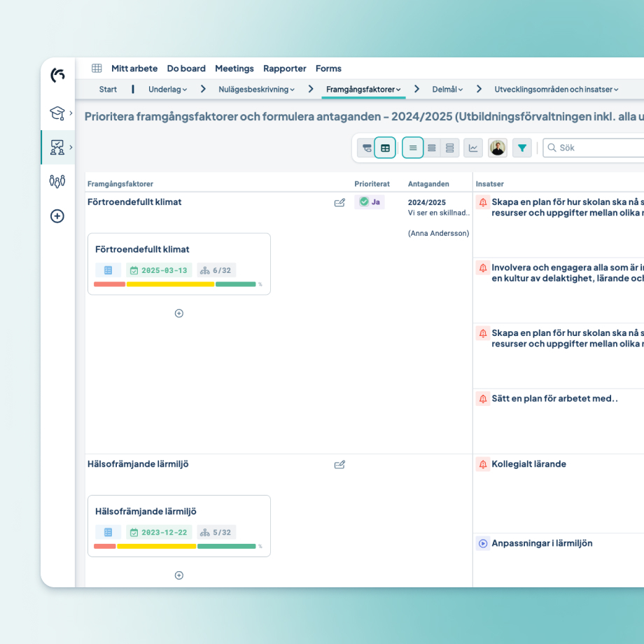Select the compact row density toggle
The image size is (644, 644).
click(413, 148)
